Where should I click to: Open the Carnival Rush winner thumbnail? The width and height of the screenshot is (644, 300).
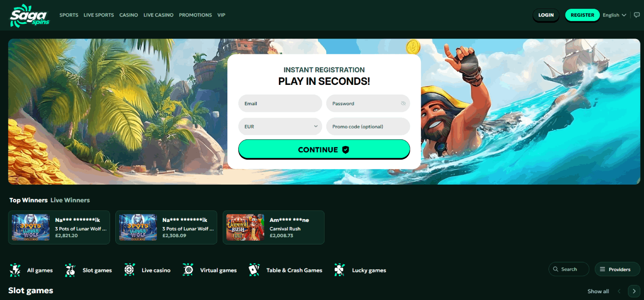245,227
